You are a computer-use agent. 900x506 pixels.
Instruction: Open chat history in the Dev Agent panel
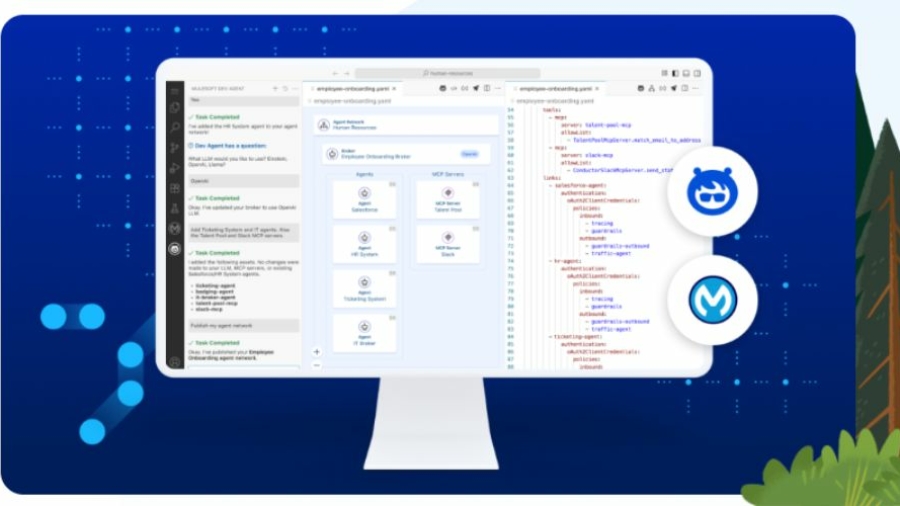pos(285,89)
